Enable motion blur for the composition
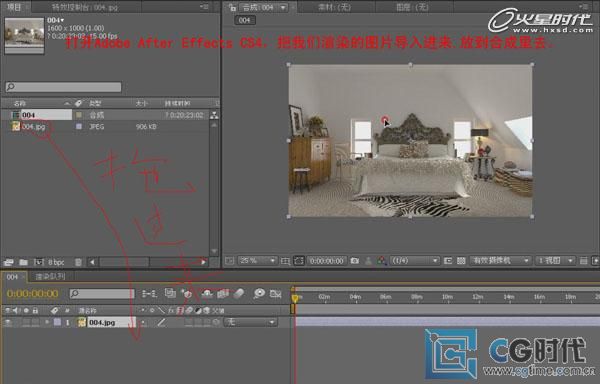This screenshot has width=600, height=384. coord(238,294)
